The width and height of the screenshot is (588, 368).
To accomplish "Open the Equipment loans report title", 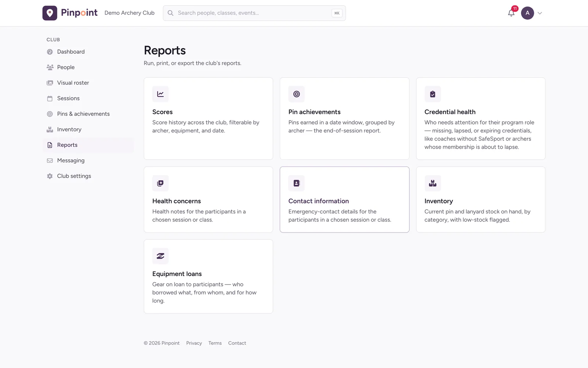I will [177, 274].
